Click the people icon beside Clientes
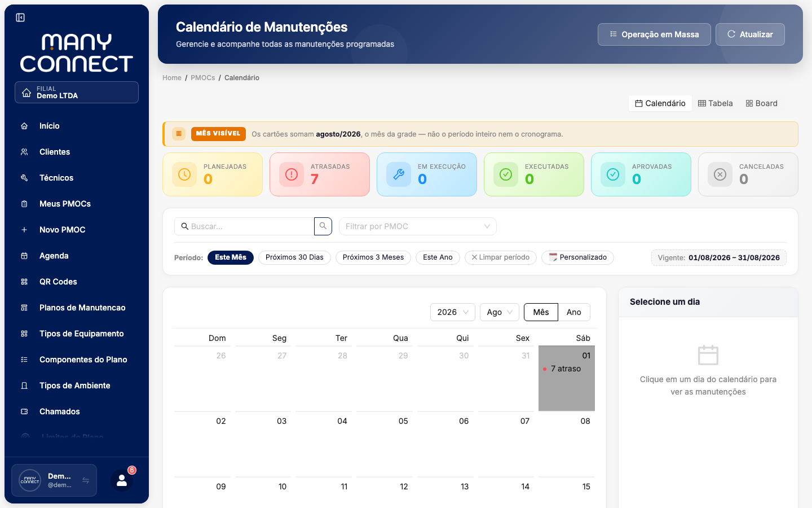 click(24, 152)
